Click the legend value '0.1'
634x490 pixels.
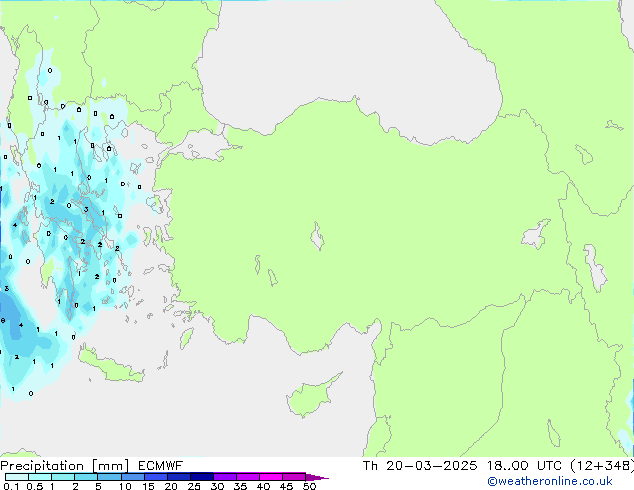tap(11, 486)
